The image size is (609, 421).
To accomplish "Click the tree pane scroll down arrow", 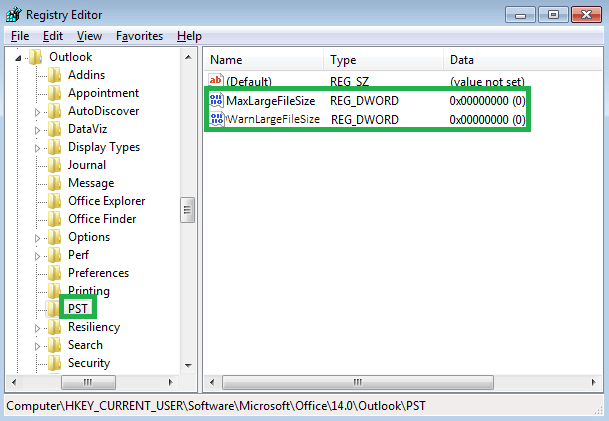I will click(188, 365).
